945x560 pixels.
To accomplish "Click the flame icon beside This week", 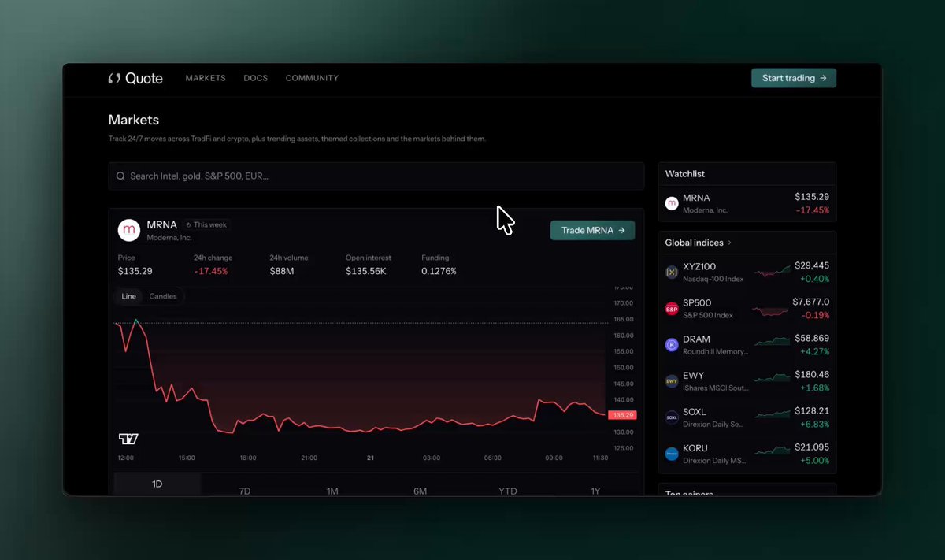I will click(189, 224).
